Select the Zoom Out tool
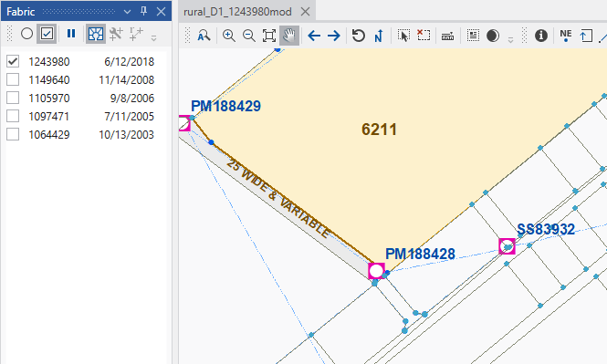This screenshot has height=364, width=607. click(249, 36)
